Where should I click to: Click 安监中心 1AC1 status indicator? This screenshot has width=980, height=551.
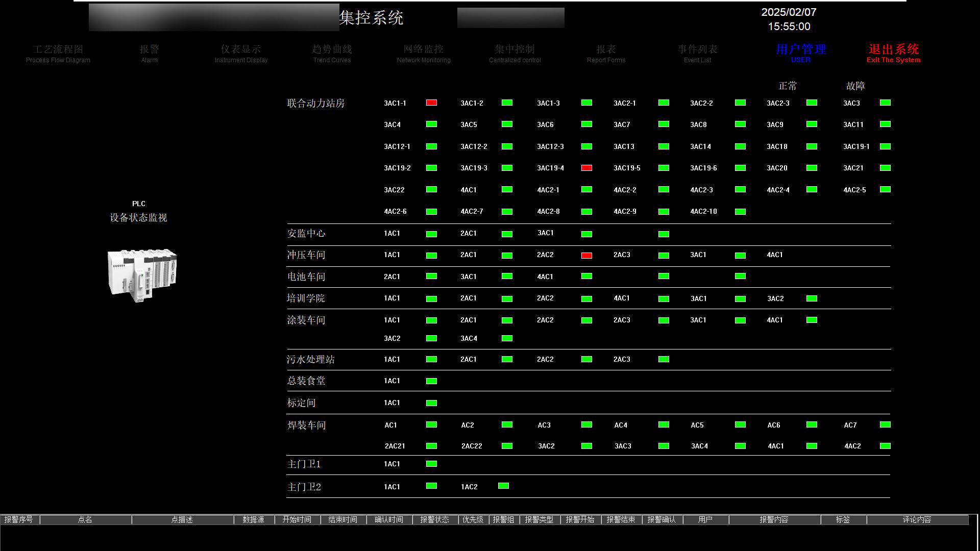(x=431, y=234)
